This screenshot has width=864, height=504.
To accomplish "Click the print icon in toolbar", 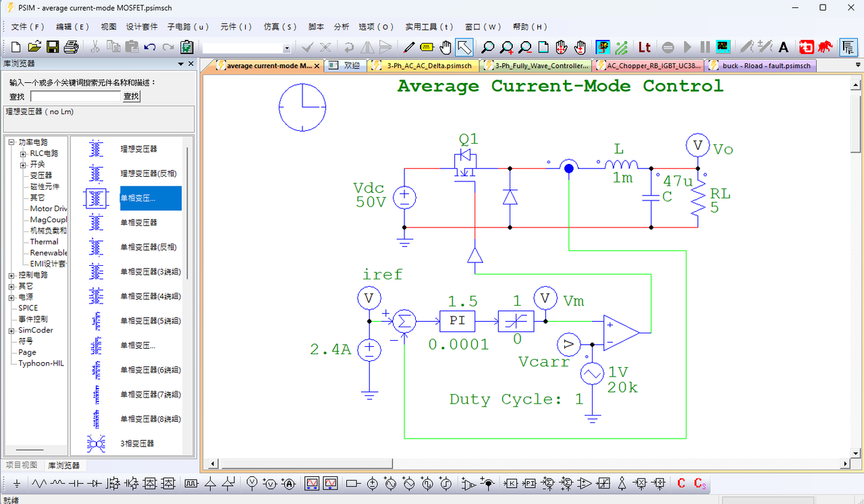I will (x=71, y=47).
